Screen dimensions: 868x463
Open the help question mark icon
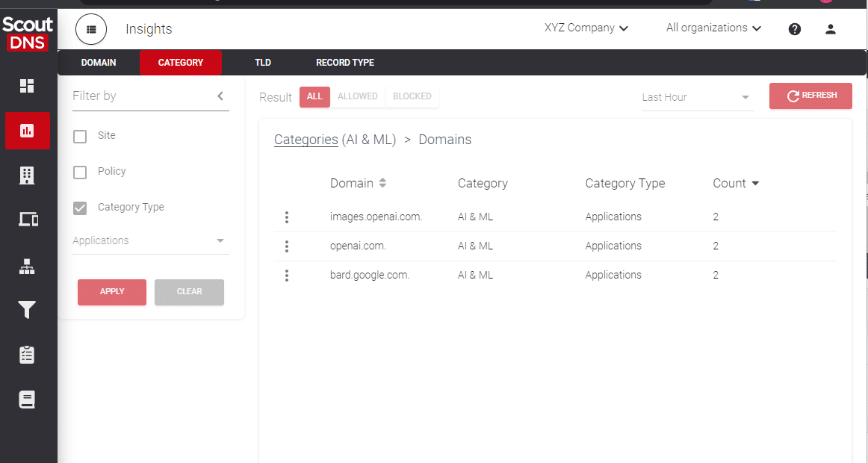tap(794, 29)
